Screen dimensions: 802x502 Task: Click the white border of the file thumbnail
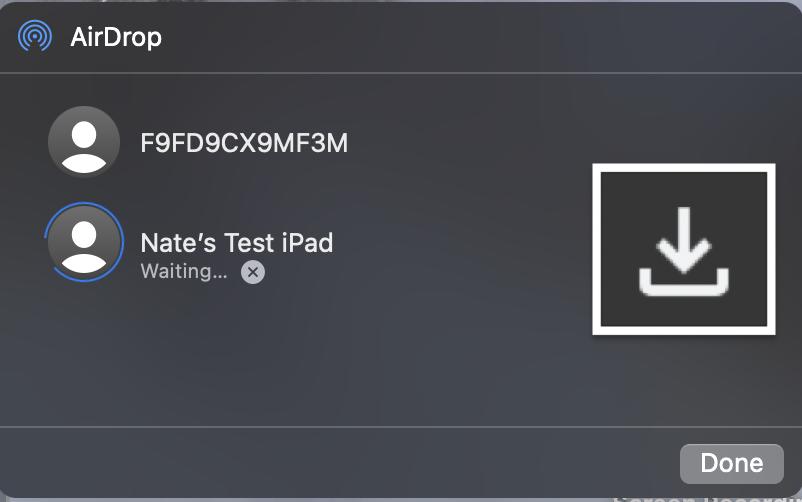[684, 168]
